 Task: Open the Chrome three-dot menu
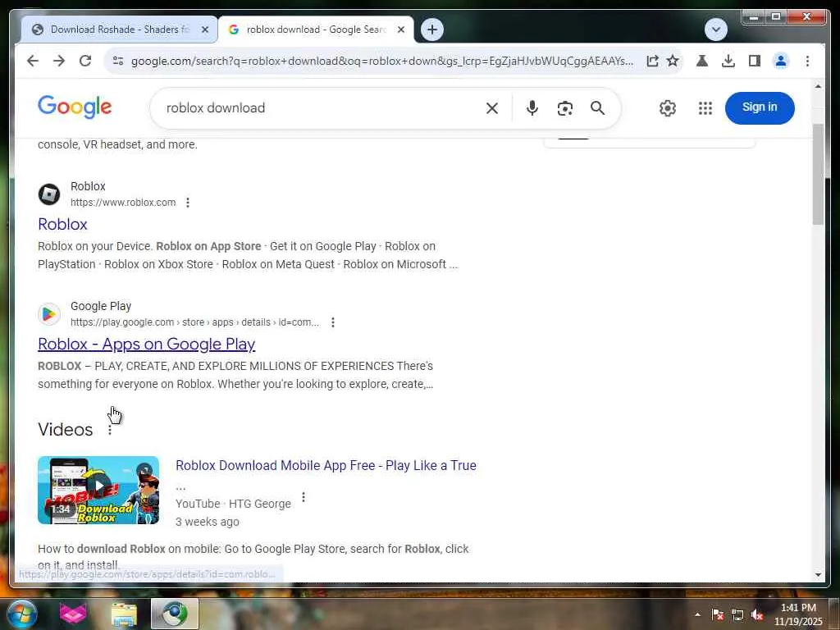(807, 61)
